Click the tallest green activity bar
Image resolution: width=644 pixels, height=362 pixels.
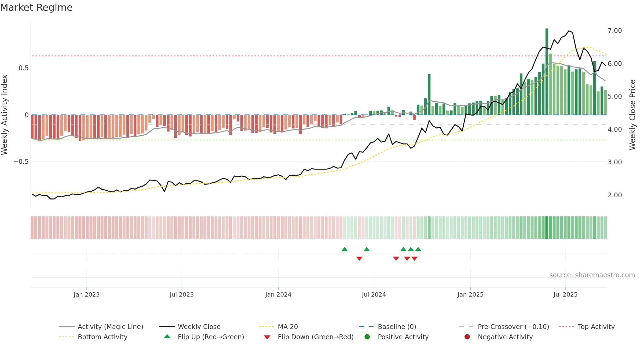point(547,72)
